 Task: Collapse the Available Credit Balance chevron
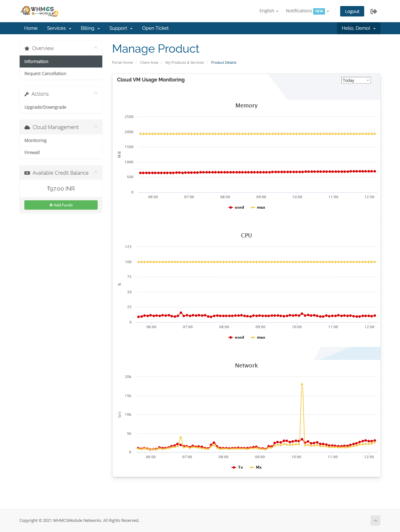[96, 172]
